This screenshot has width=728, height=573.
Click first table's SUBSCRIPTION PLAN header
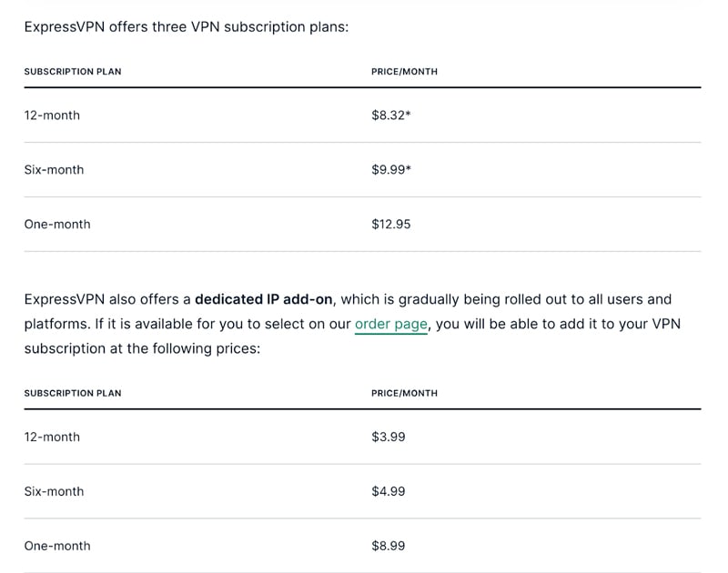click(x=73, y=72)
